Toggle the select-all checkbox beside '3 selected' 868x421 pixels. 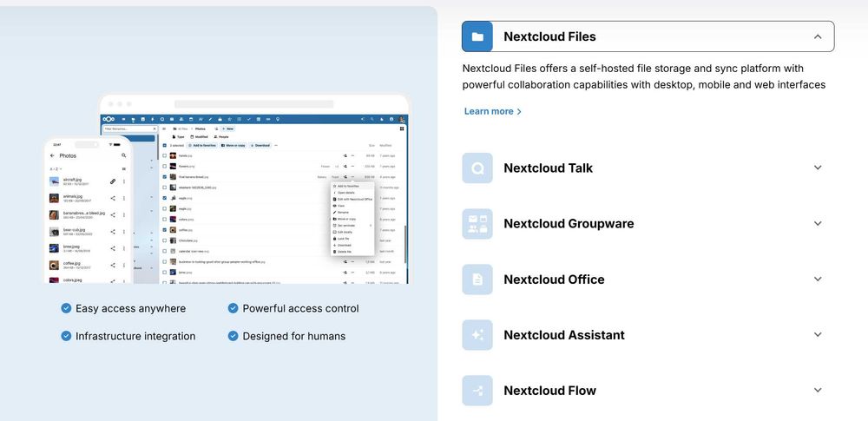[164, 145]
